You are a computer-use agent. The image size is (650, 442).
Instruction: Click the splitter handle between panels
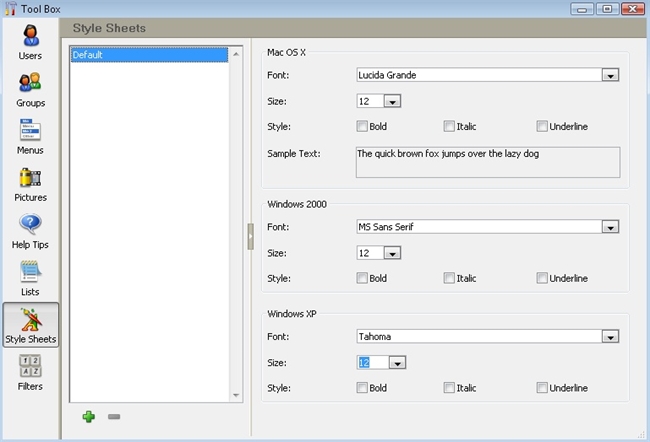[x=250, y=236]
